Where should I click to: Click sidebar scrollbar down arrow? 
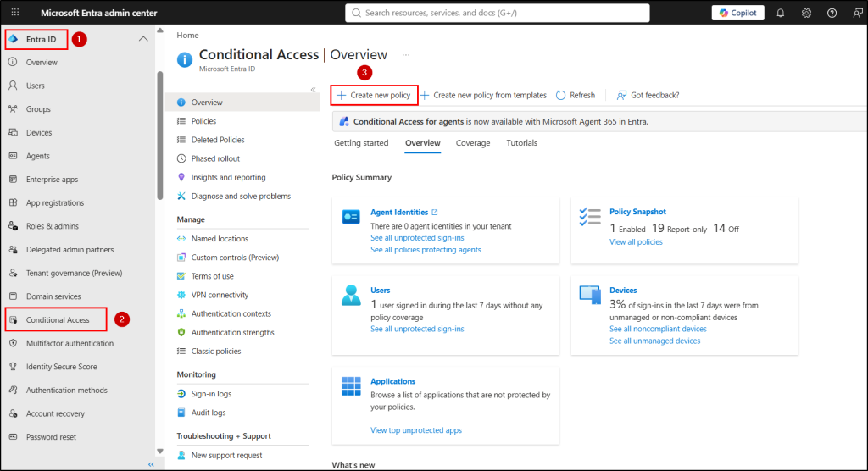[x=160, y=451]
